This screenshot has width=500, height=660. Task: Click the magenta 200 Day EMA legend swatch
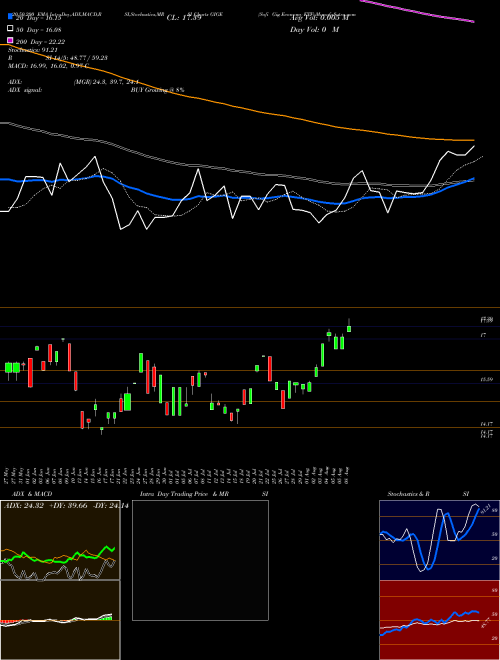point(10,41)
